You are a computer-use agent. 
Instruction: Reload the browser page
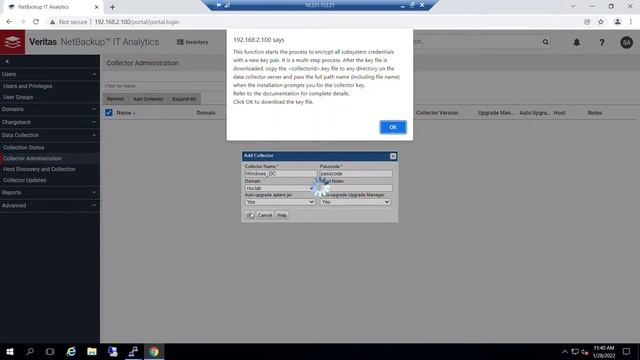coord(36,22)
